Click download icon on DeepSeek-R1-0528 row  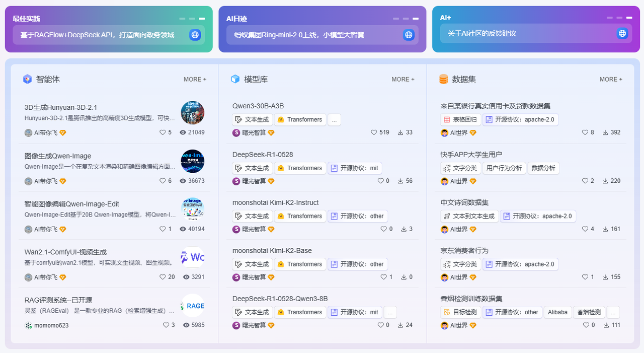(x=400, y=181)
